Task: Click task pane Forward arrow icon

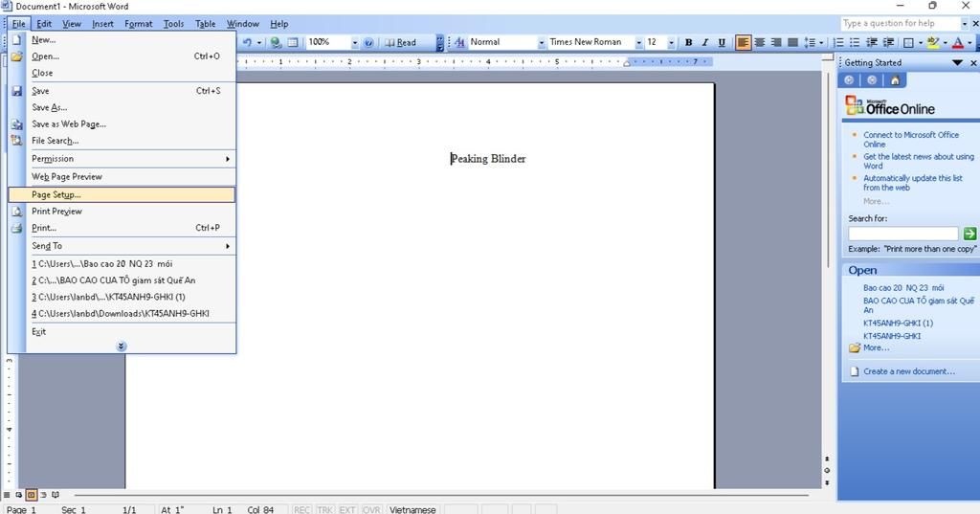Action: tap(872, 80)
